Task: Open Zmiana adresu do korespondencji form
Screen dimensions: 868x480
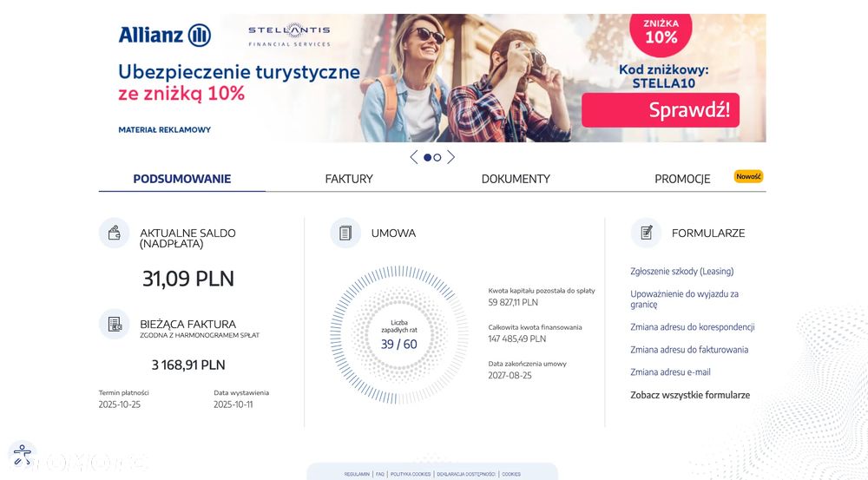Action: tap(693, 327)
